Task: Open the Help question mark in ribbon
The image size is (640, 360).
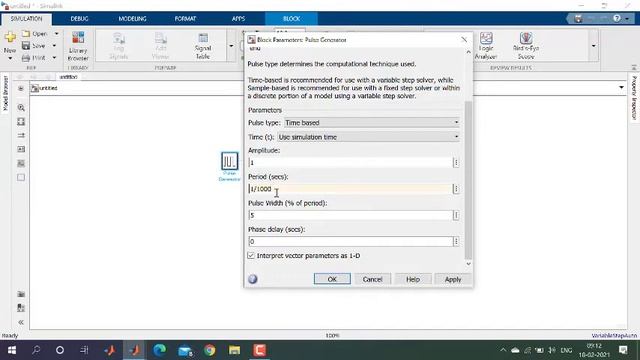Action: [x=617, y=18]
